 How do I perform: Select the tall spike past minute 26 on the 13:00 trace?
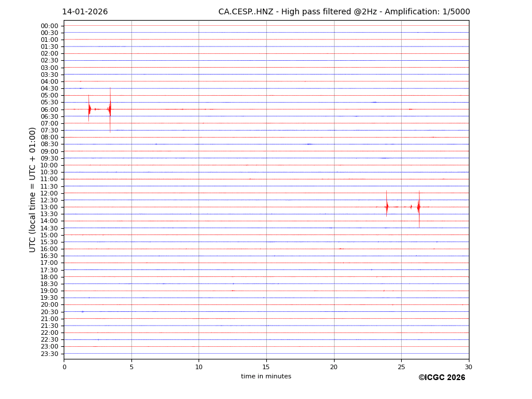tap(419, 206)
